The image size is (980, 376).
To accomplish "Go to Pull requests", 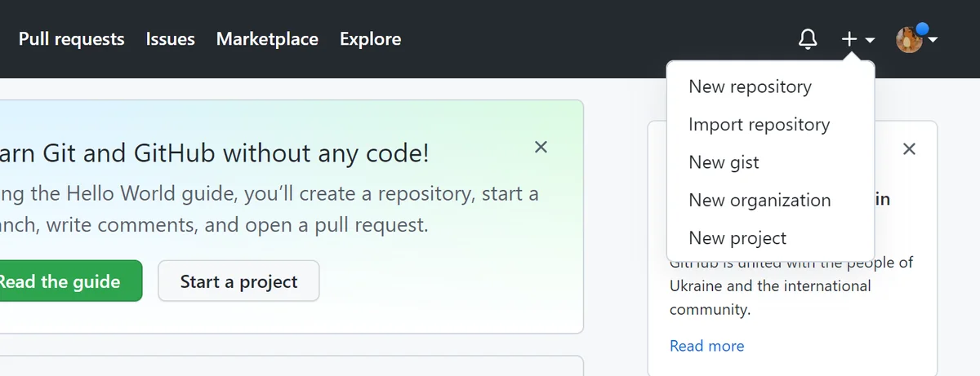I will coord(72,39).
